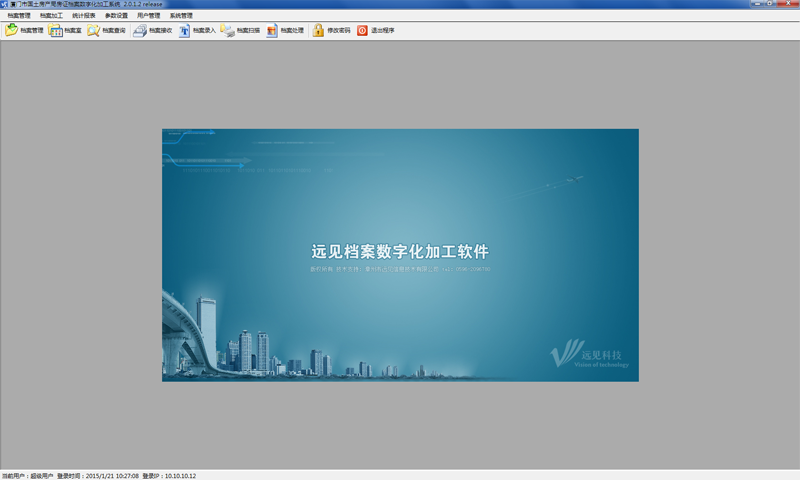Open the 档案加工 menu
Viewport: 800px width, 480px height.
click(52, 16)
